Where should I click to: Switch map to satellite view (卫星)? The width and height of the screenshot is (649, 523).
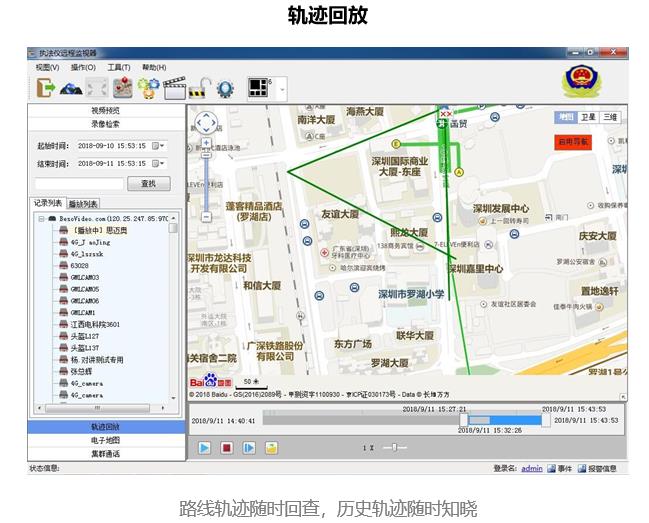[x=588, y=117]
